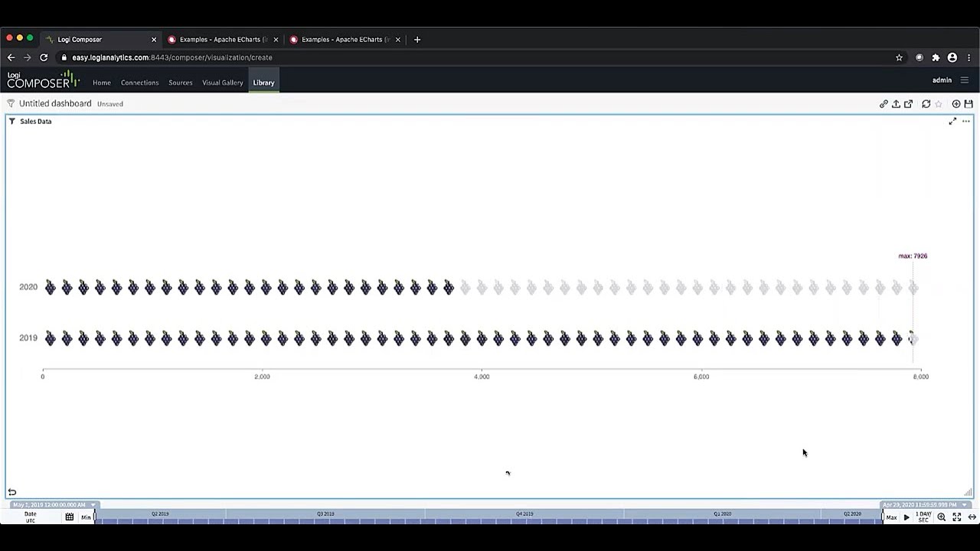Open the Visual Gallery nav item
980x551 pixels.
[223, 83]
